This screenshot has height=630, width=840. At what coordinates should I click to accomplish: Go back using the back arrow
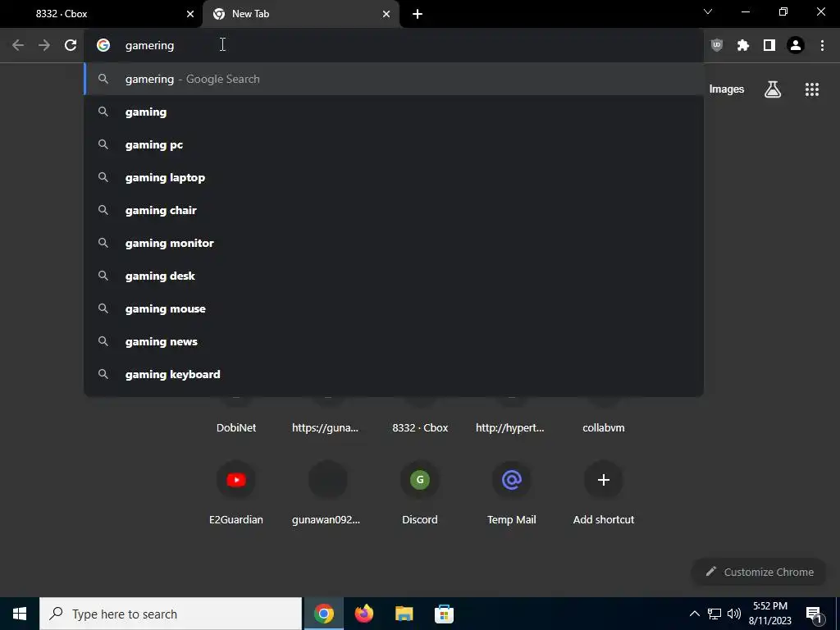pos(18,46)
